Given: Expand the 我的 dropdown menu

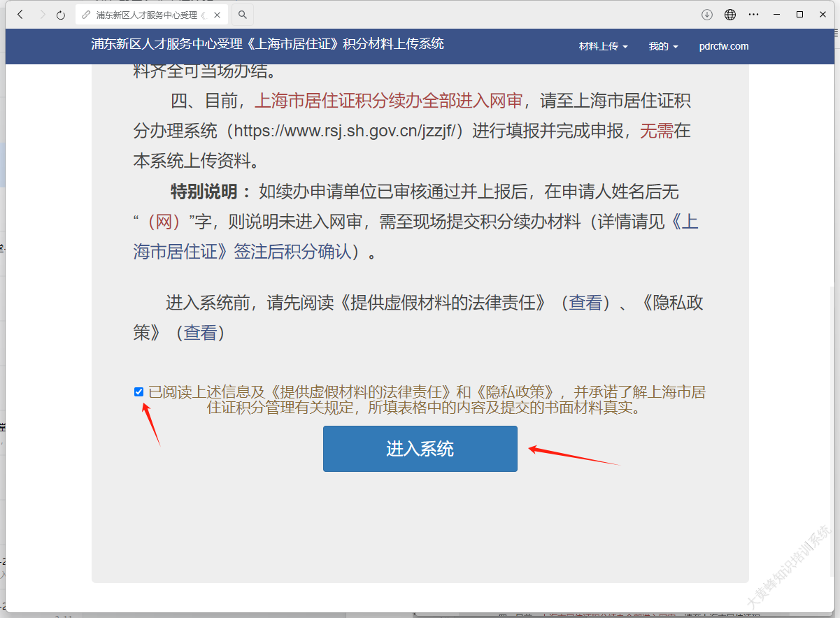Looking at the screenshot, I should (663, 47).
